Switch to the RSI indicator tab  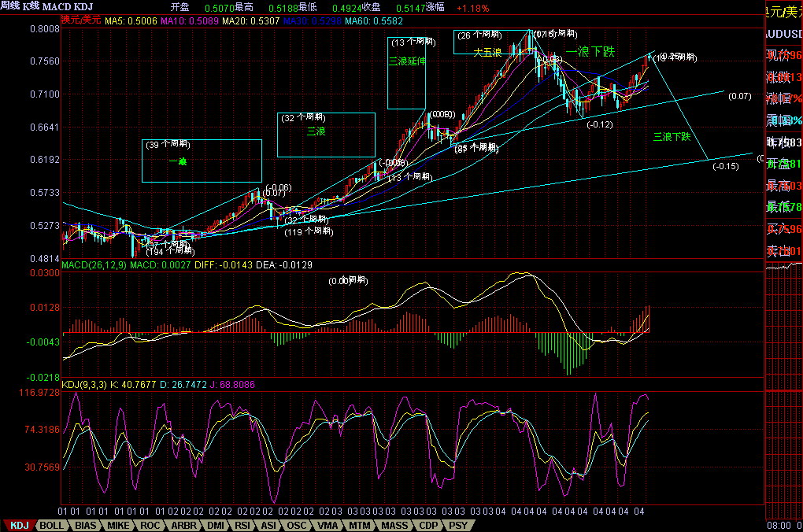coord(242,526)
